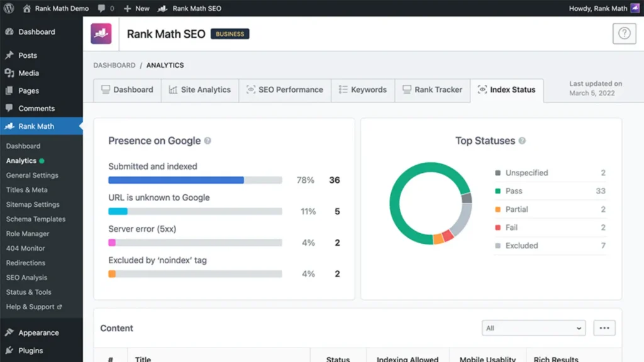644x362 pixels.
Task: Click the red Fail legend swatch
Action: tap(498, 228)
